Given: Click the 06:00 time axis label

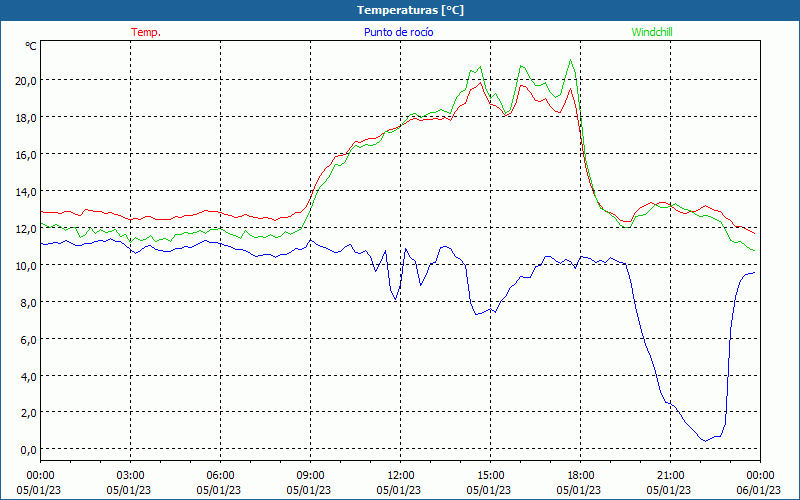Looking at the screenshot, I should [220, 476].
